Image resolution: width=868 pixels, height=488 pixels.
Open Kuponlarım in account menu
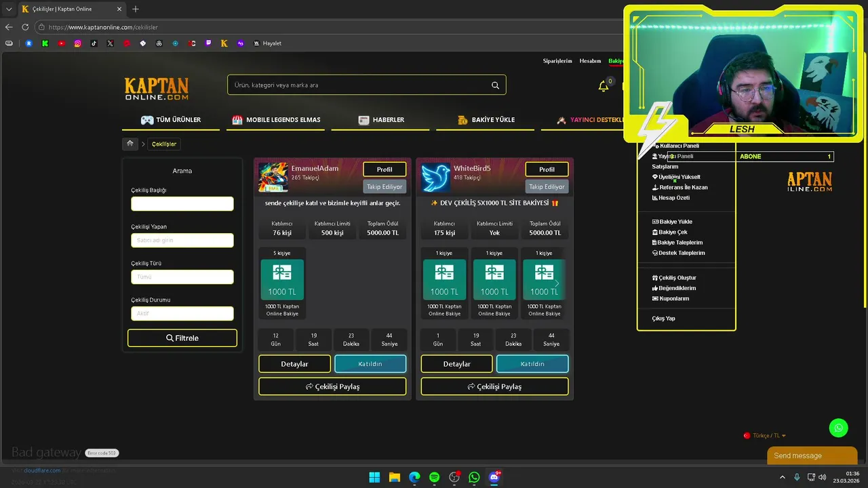(x=670, y=298)
